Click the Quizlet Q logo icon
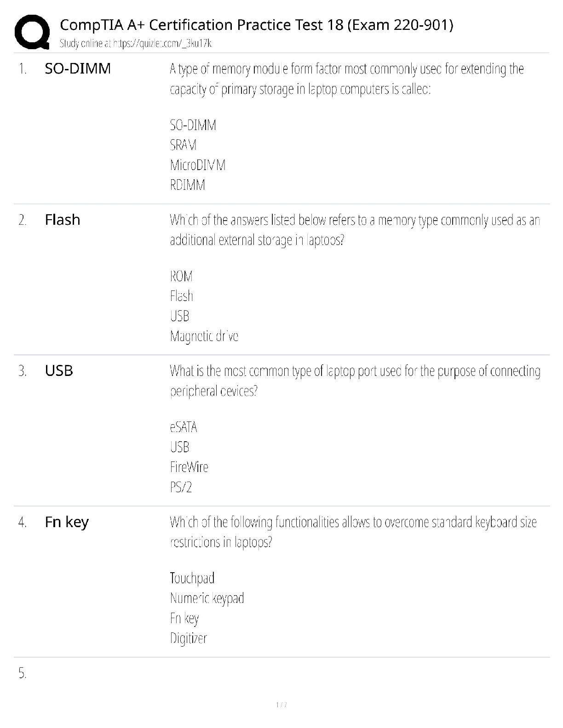563x728 pixels. 32,32
